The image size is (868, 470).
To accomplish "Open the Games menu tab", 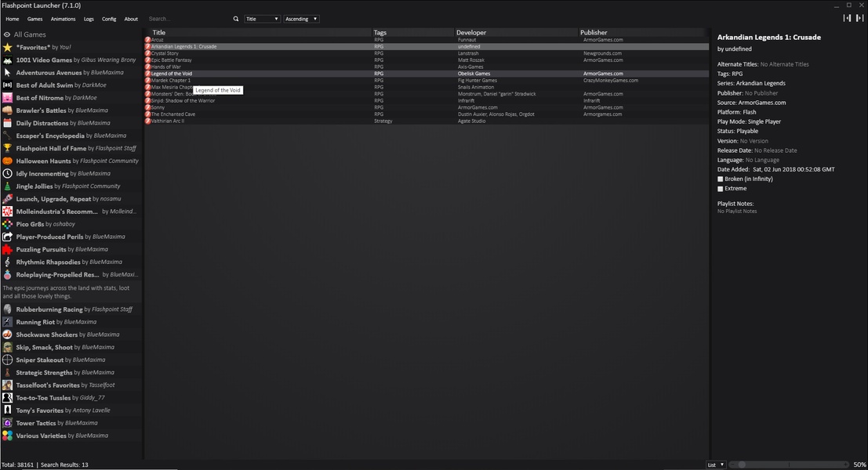I will click(35, 19).
